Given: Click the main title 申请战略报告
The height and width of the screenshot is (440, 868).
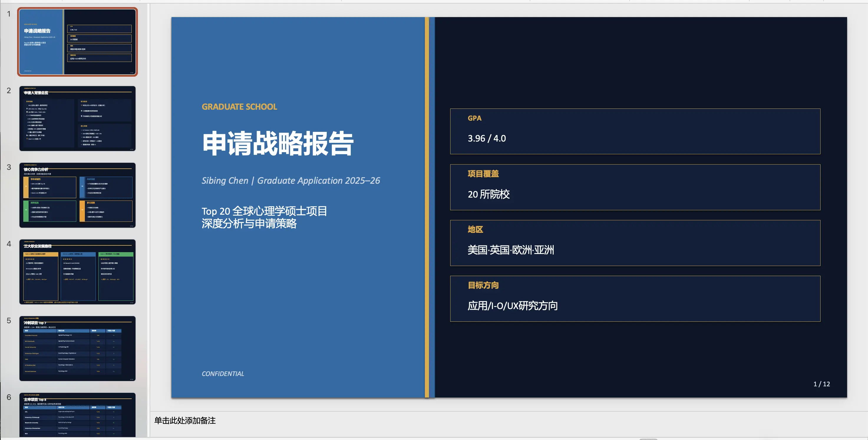Looking at the screenshot, I should [x=278, y=144].
